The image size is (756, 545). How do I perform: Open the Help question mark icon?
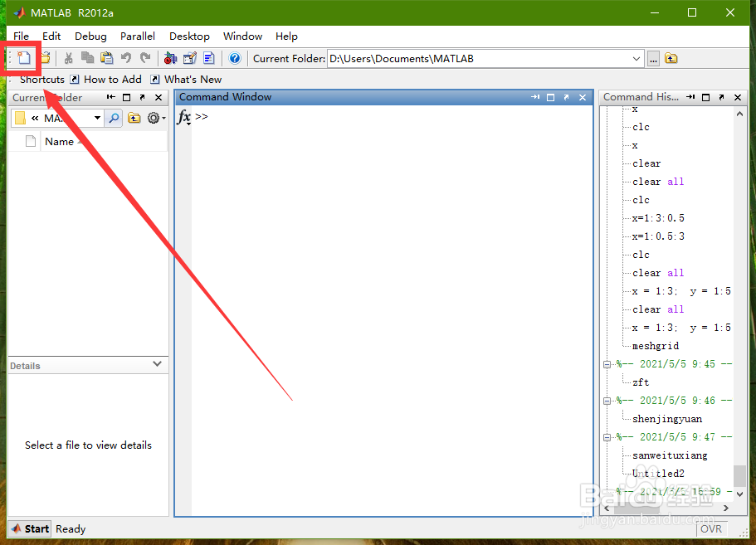point(235,58)
